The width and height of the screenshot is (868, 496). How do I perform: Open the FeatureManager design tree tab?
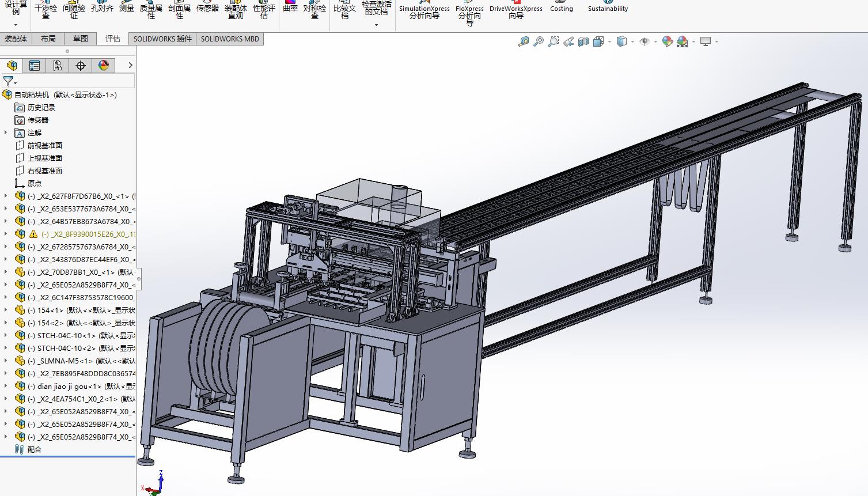pos(12,66)
